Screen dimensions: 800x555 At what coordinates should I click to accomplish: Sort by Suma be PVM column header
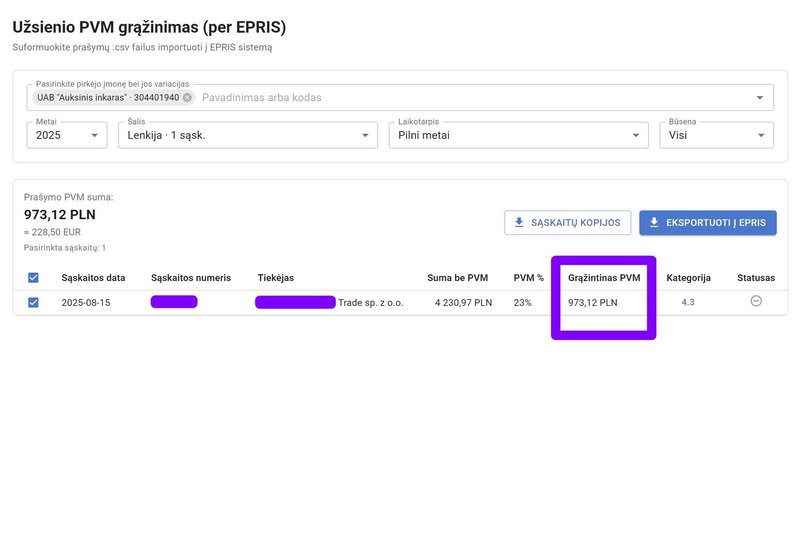pos(458,278)
